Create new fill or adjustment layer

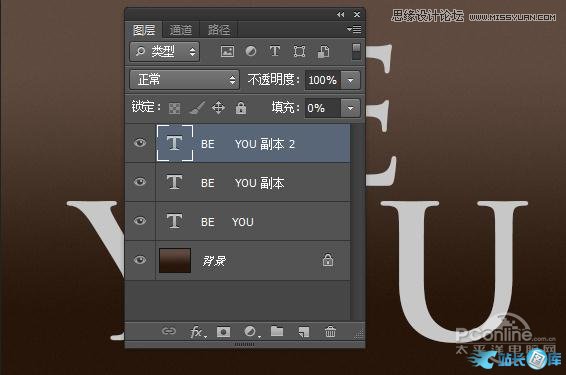pyautogui.click(x=251, y=332)
